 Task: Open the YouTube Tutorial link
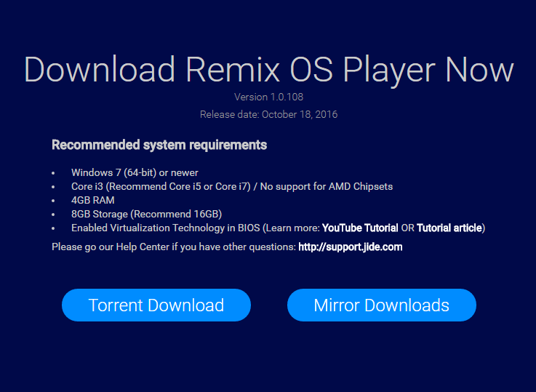click(x=360, y=228)
